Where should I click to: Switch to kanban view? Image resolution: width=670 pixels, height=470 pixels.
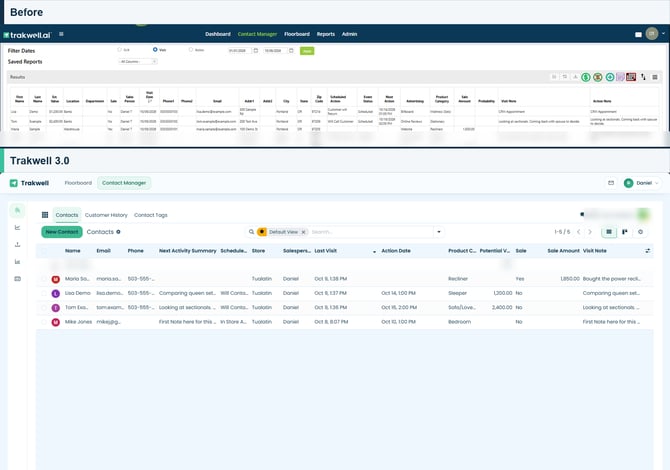pyautogui.click(x=625, y=232)
